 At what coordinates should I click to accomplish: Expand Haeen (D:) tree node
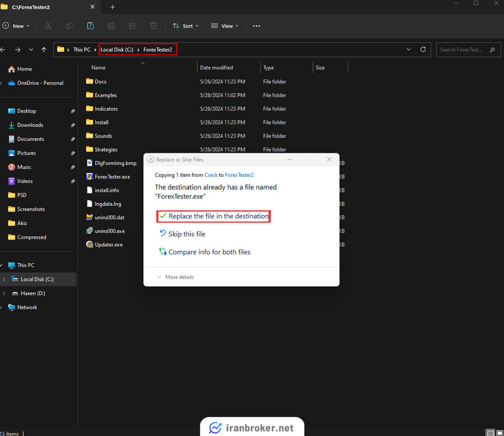tap(4, 293)
